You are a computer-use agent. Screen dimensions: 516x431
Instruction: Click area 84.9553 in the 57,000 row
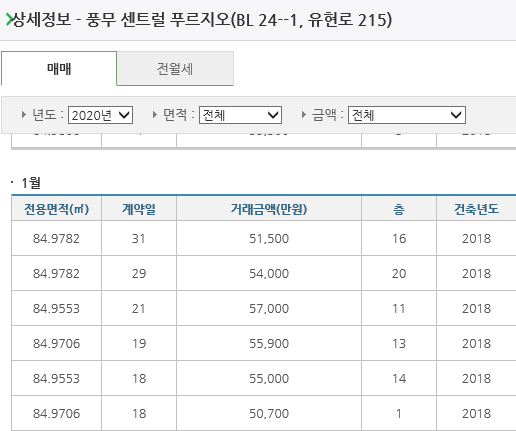(x=56, y=309)
